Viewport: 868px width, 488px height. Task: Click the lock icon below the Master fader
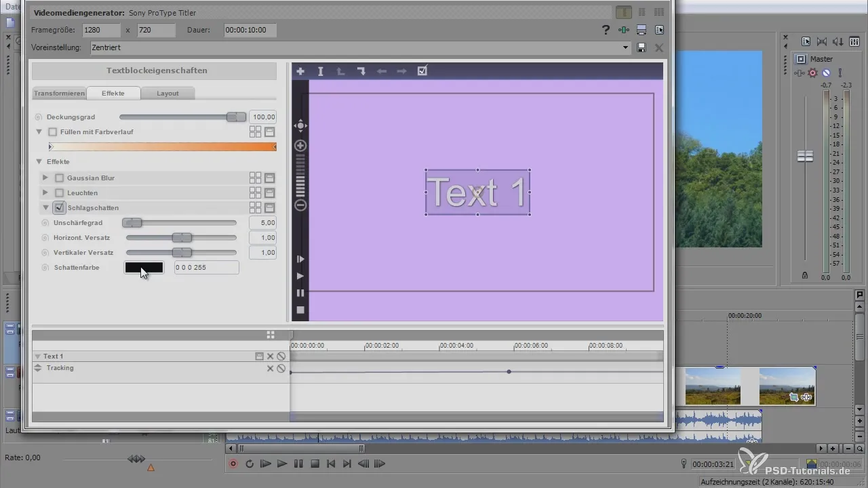point(805,275)
